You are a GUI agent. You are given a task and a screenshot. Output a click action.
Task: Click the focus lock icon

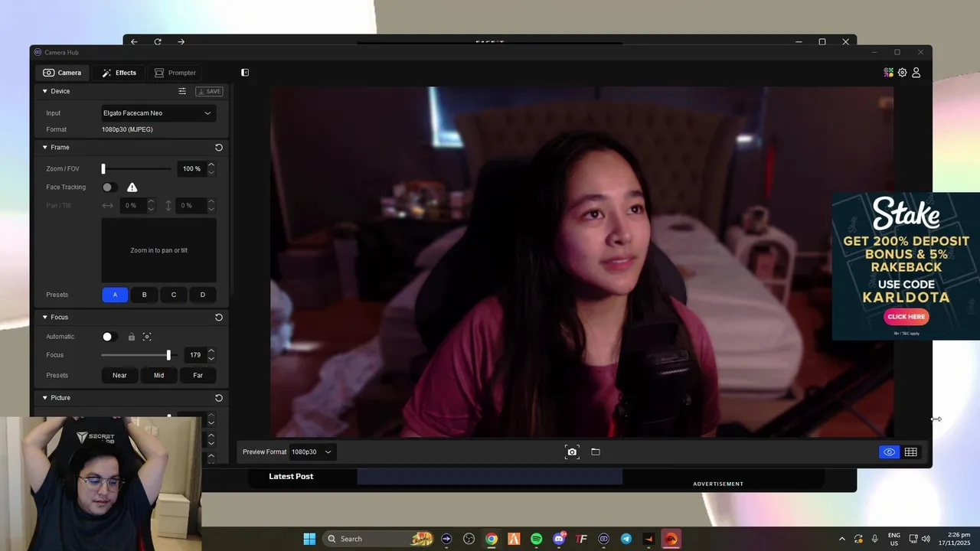click(132, 337)
